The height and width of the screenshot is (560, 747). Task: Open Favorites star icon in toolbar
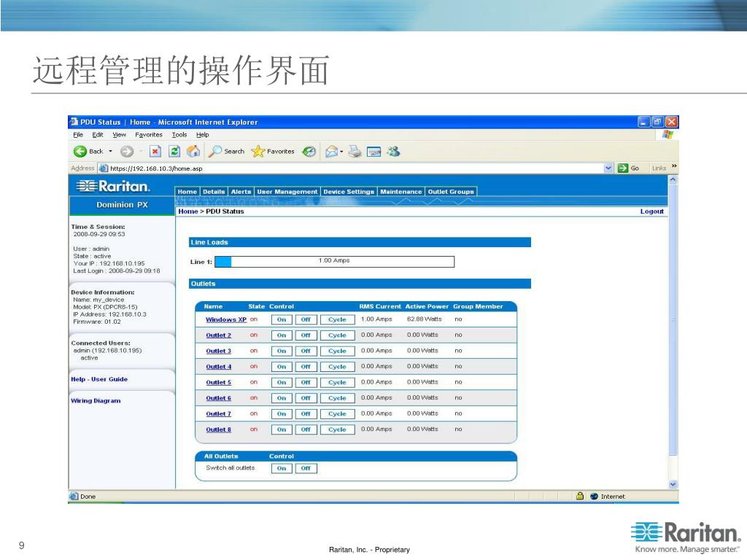258,152
